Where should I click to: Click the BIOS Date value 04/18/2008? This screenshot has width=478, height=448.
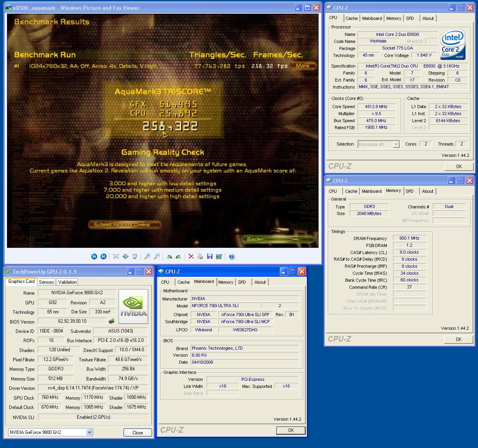(x=245, y=362)
